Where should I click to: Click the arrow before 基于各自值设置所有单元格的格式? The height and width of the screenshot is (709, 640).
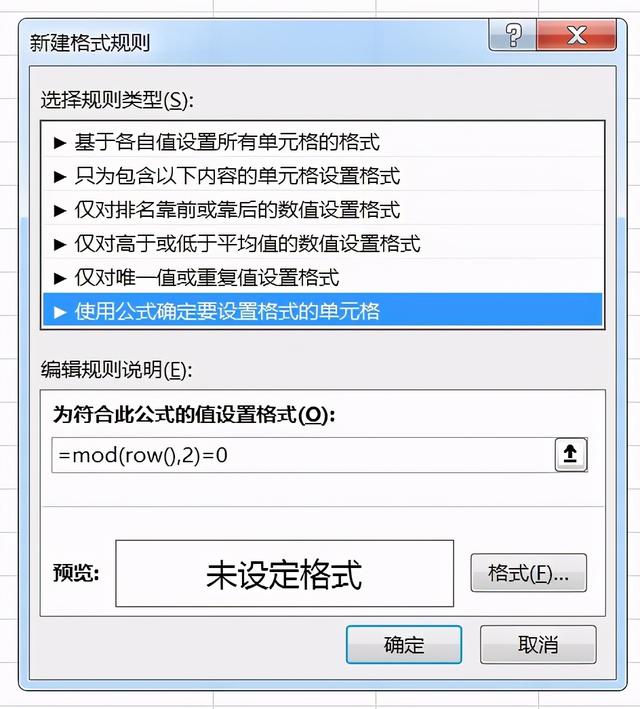coord(60,142)
